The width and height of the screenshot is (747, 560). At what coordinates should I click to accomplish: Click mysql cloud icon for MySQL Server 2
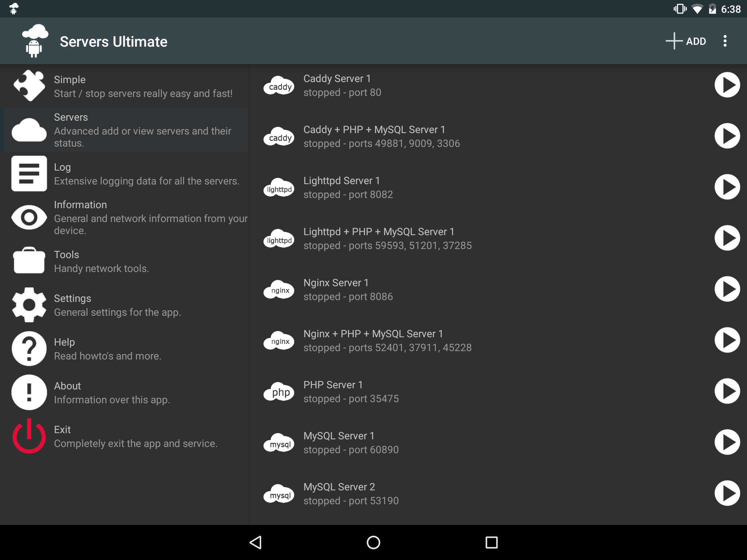click(x=279, y=494)
